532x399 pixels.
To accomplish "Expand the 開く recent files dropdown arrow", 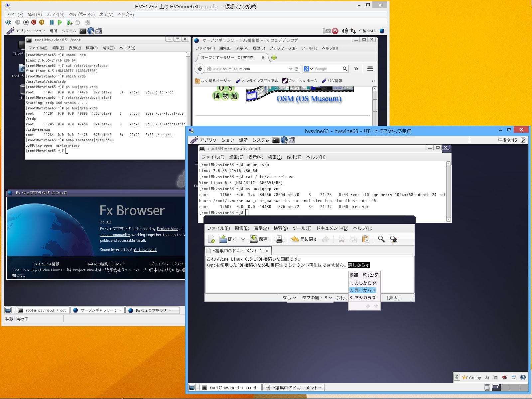I will click(x=243, y=239).
